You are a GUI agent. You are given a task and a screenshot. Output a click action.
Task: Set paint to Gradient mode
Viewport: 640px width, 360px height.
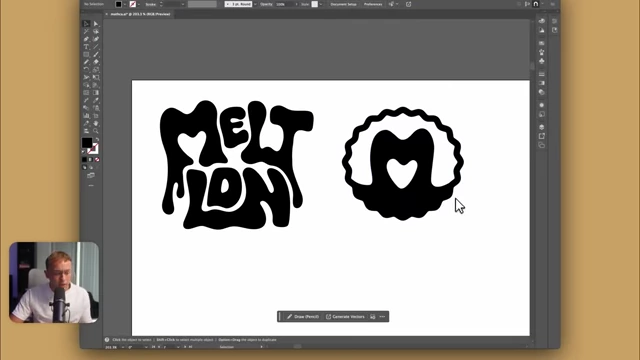click(91, 159)
